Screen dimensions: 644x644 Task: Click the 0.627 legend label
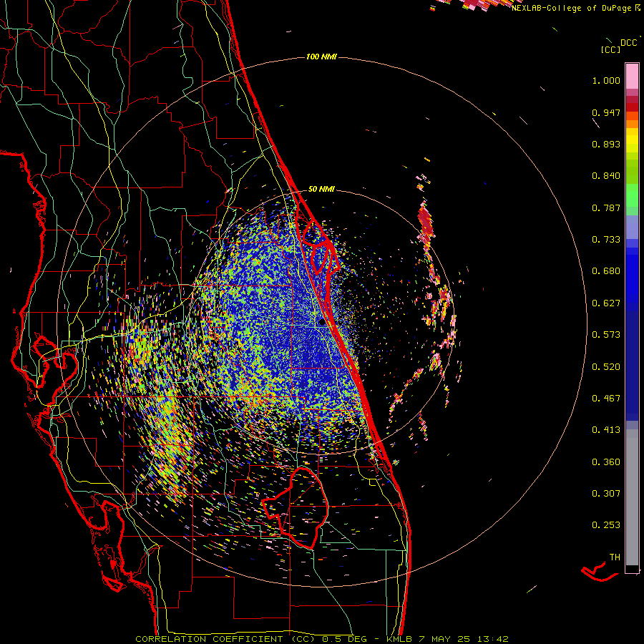pyautogui.click(x=606, y=303)
